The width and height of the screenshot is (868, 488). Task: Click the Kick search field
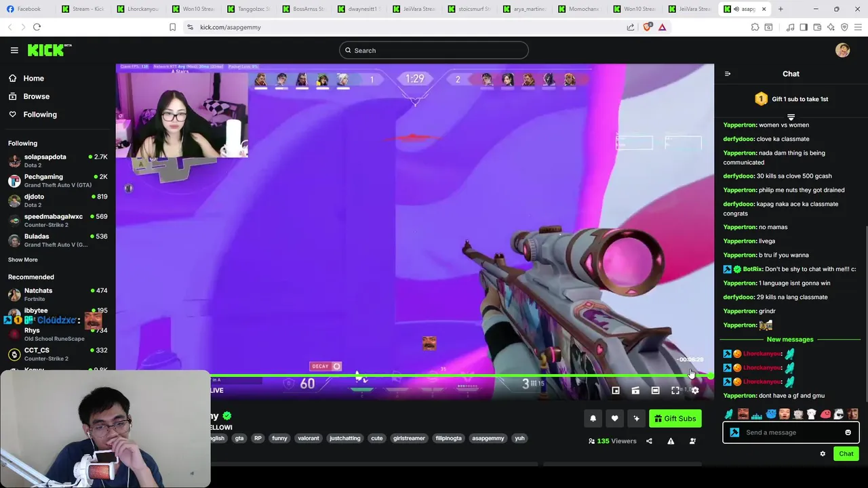434,50
